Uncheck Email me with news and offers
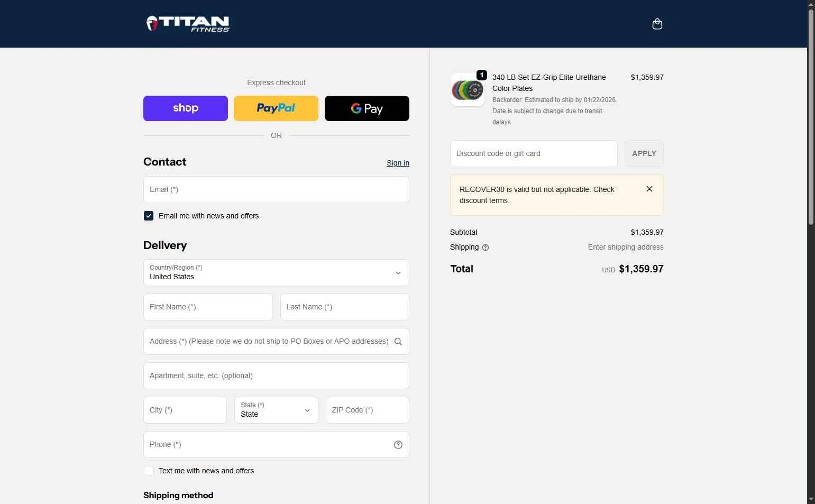 pos(149,216)
